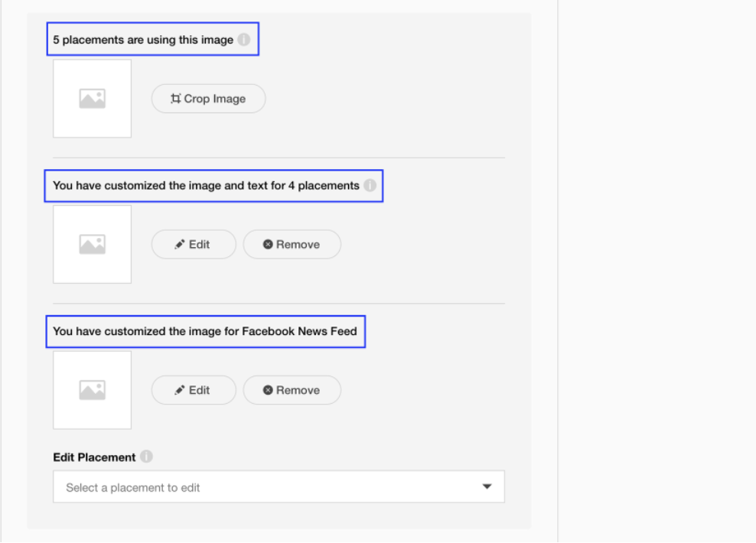Remove the customization for 4 placements
This screenshot has width=756, height=543.
pyautogui.click(x=292, y=245)
